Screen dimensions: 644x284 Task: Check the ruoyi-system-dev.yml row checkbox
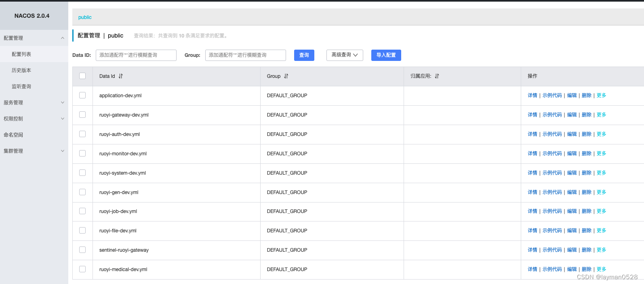coord(82,173)
